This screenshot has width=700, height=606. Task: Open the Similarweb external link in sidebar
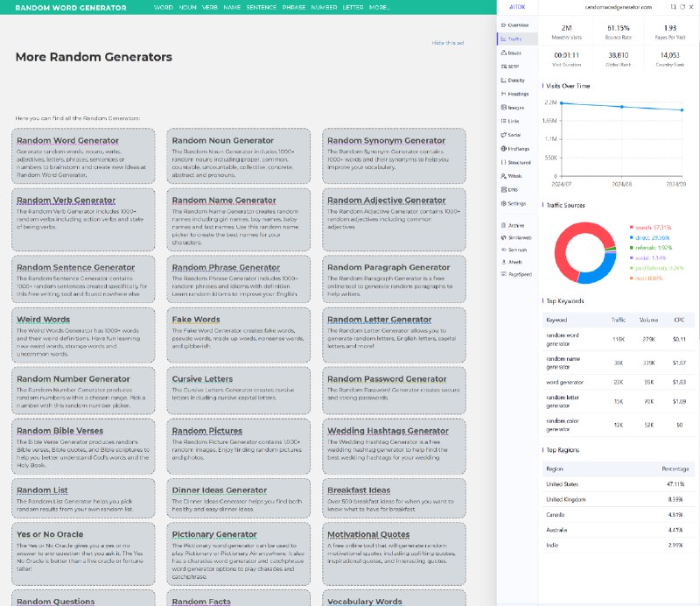(x=516, y=237)
